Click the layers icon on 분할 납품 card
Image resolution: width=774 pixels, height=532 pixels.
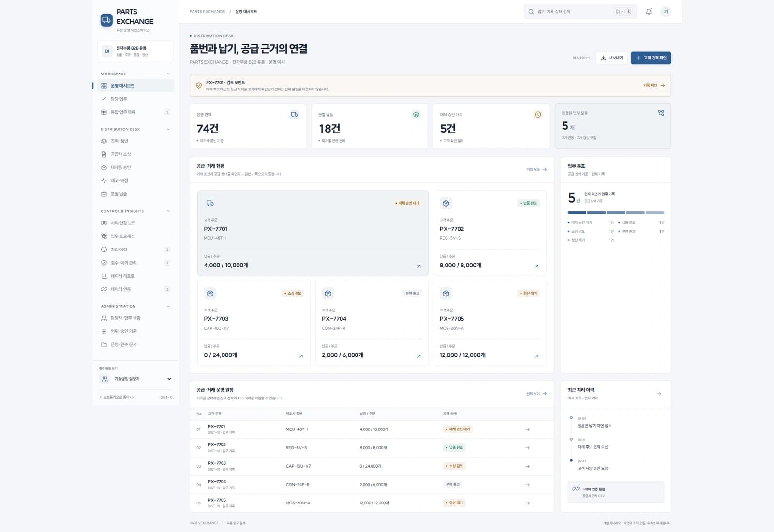tap(416, 115)
